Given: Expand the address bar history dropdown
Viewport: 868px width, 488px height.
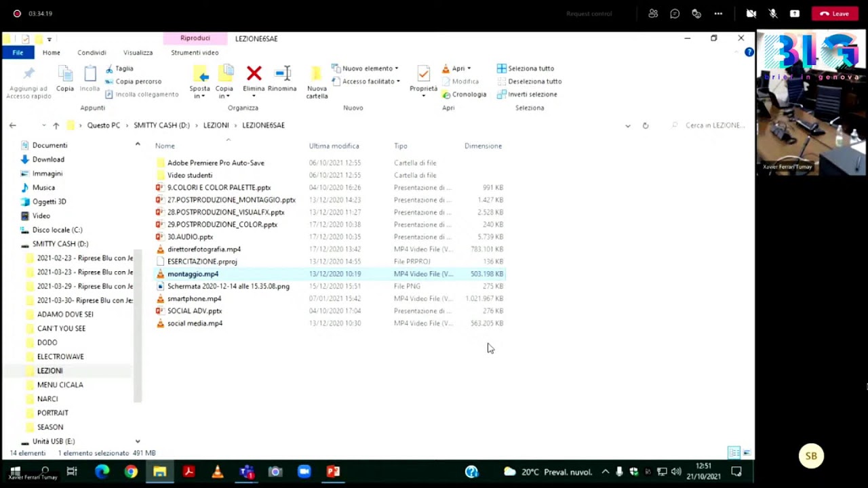Looking at the screenshot, I should click(x=627, y=125).
